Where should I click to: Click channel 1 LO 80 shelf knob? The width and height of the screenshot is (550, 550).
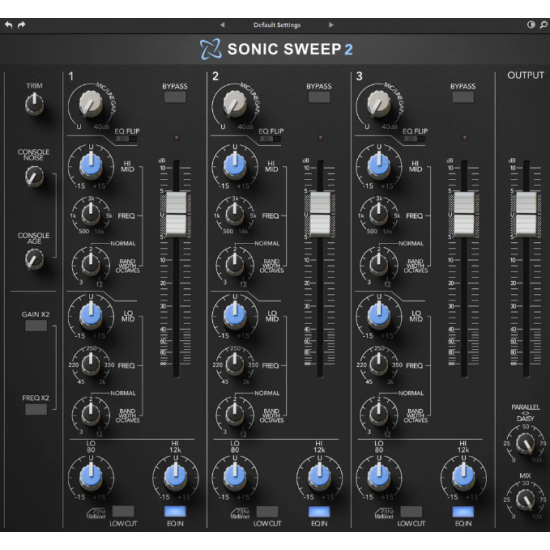coord(91,477)
